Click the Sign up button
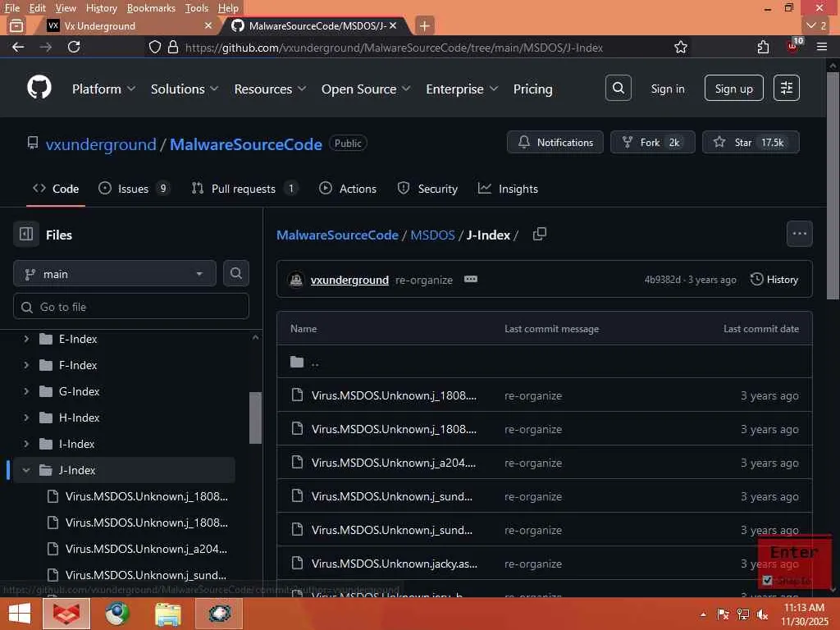This screenshot has height=630, width=840. pyautogui.click(x=733, y=89)
